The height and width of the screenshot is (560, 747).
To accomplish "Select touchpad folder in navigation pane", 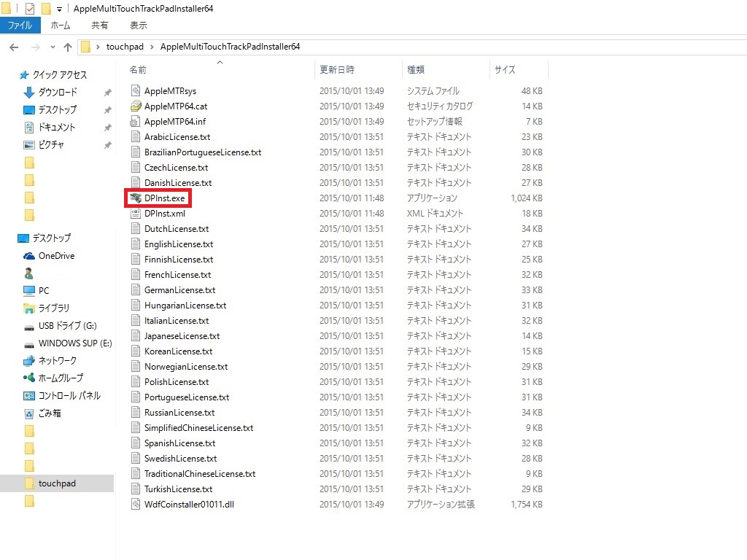I will [x=57, y=483].
